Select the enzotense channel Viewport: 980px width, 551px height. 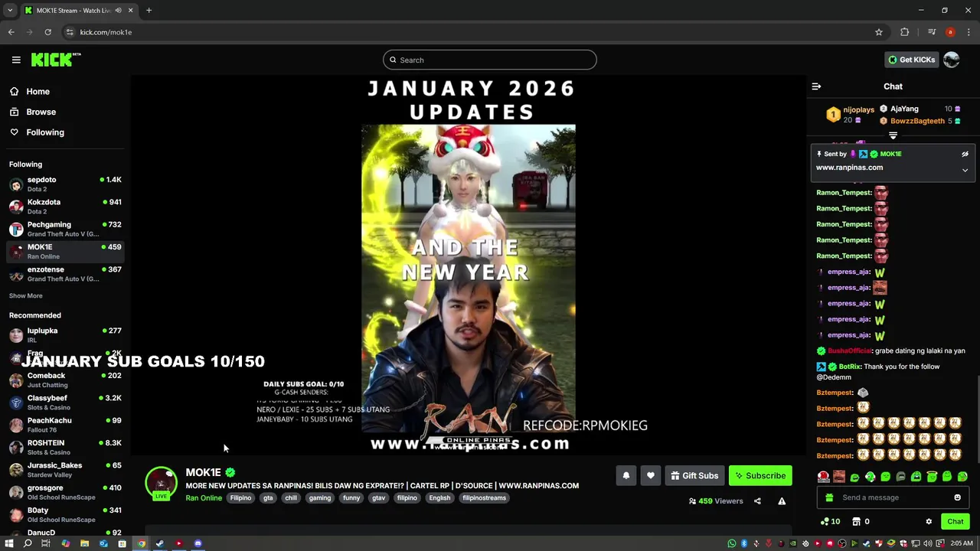[x=65, y=274]
